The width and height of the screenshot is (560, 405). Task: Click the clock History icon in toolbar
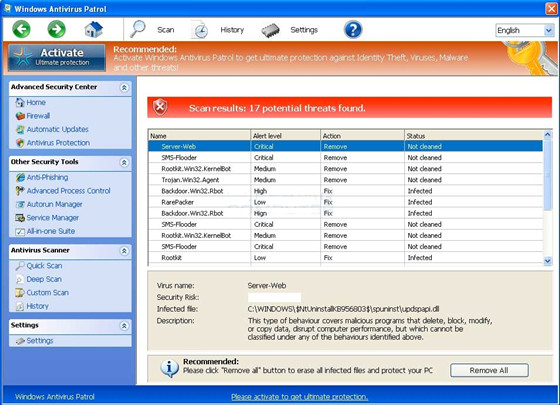tap(200, 30)
